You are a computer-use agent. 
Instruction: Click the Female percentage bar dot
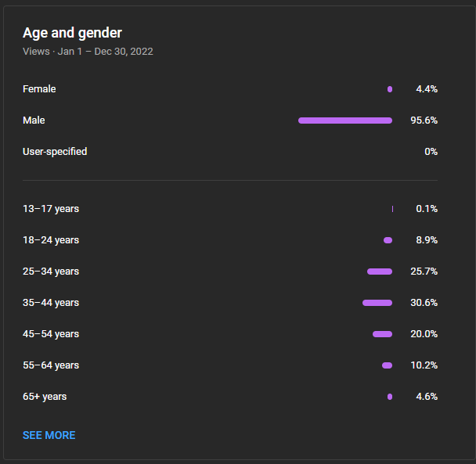[x=390, y=89]
